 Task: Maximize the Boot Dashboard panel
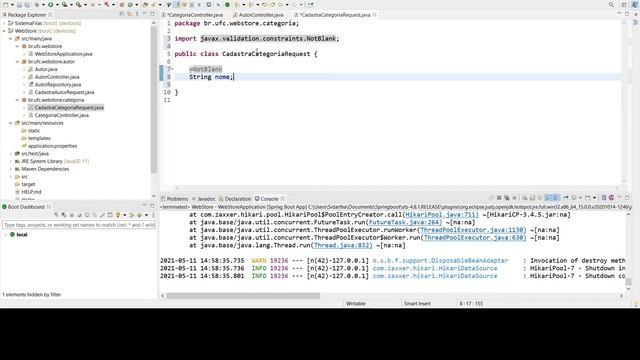pyautogui.click(x=152, y=206)
